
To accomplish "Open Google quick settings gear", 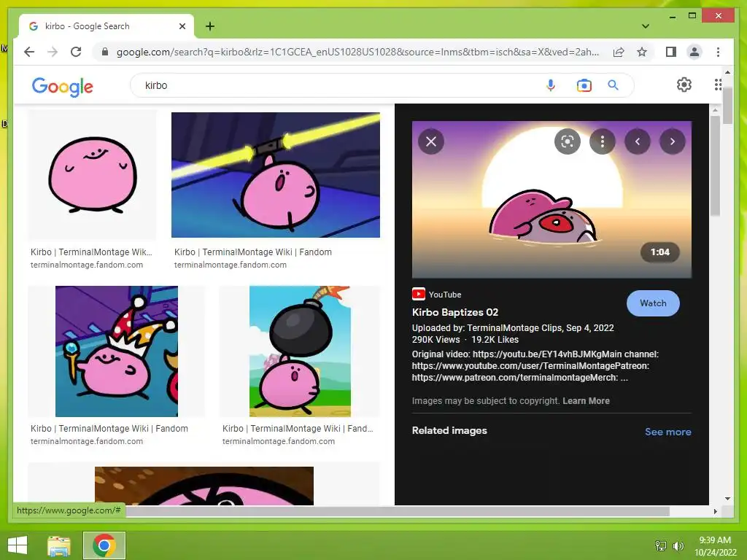I will (x=684, y=85).
